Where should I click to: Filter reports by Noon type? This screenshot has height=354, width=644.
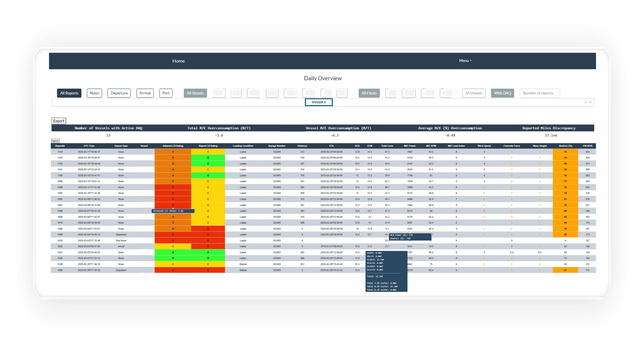(x=94, y=93)
